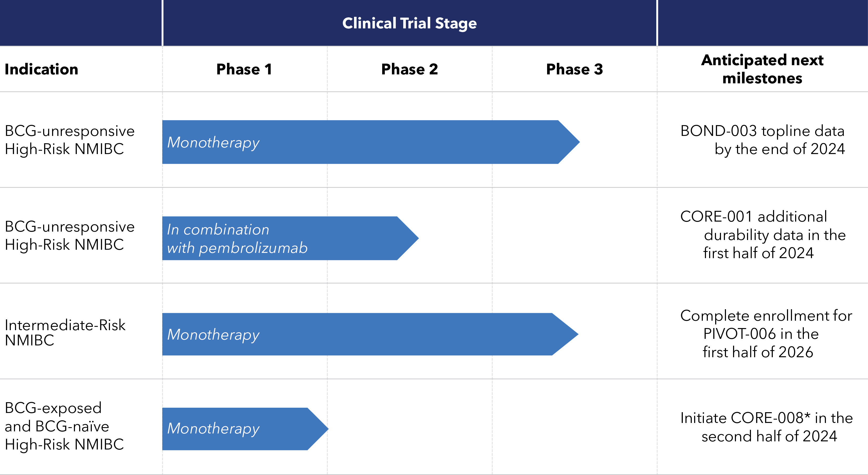The width and height of the screenshot is (868, 475).
Task: Click BCG-unresponsive indication in BOND-003 row
Action: 69,140
